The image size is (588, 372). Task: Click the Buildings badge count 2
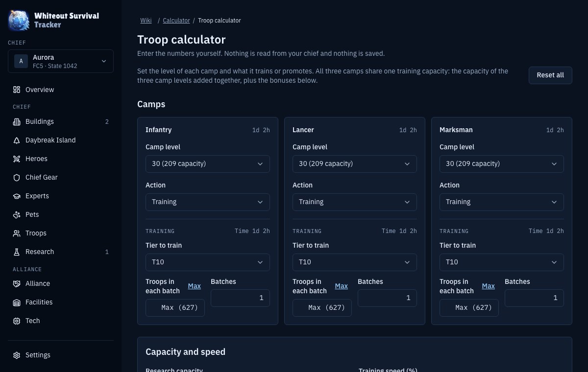coord(107,121)
